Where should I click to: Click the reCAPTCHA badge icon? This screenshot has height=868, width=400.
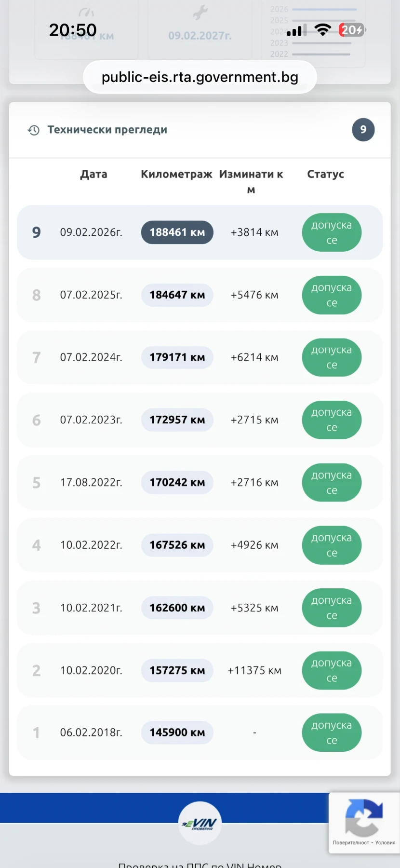coord(364,817)
